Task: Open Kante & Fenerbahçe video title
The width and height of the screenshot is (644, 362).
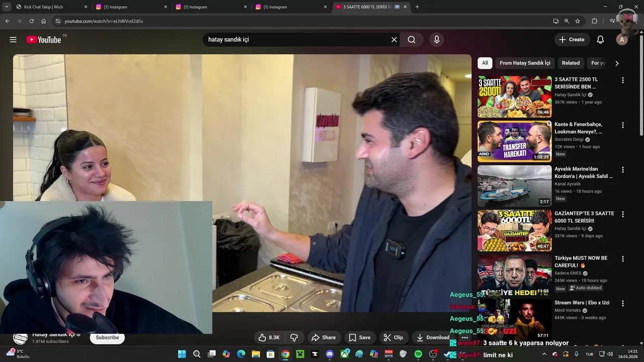Action: [x=579, y=128]
